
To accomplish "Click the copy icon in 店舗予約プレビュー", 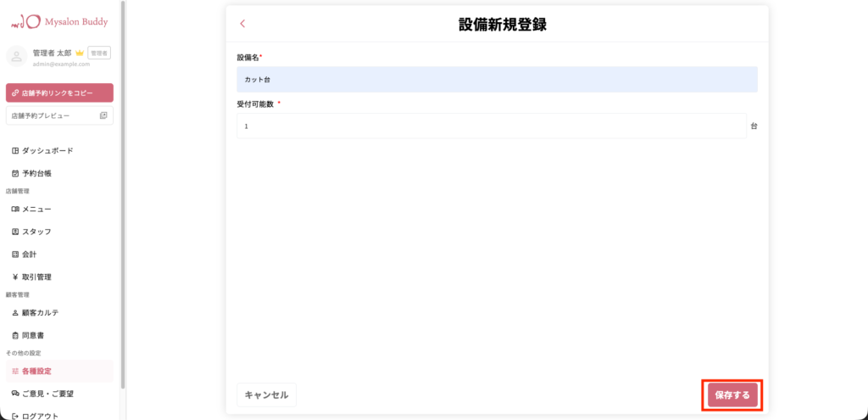I will (103, 115).
